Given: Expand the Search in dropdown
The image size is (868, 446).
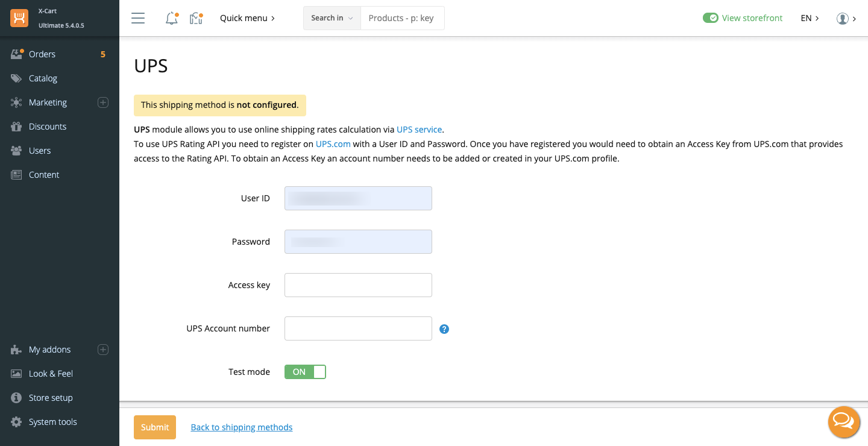Looking at the screenshot, I should pyautogui.click(x=332, y=18).
